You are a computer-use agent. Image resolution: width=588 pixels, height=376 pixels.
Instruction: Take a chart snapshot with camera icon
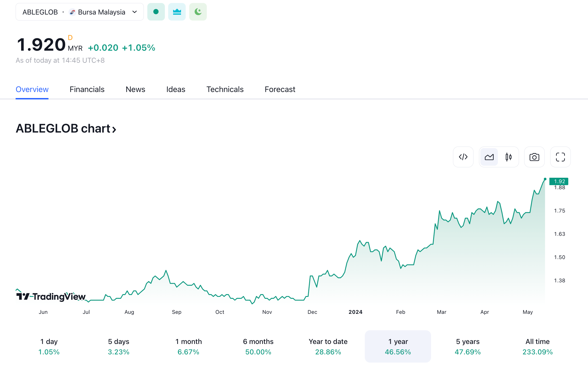point(534,157)
